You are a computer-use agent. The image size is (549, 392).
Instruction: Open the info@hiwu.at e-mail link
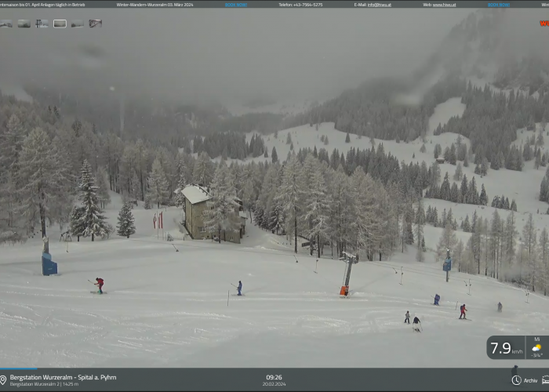(x=379, y=5)
